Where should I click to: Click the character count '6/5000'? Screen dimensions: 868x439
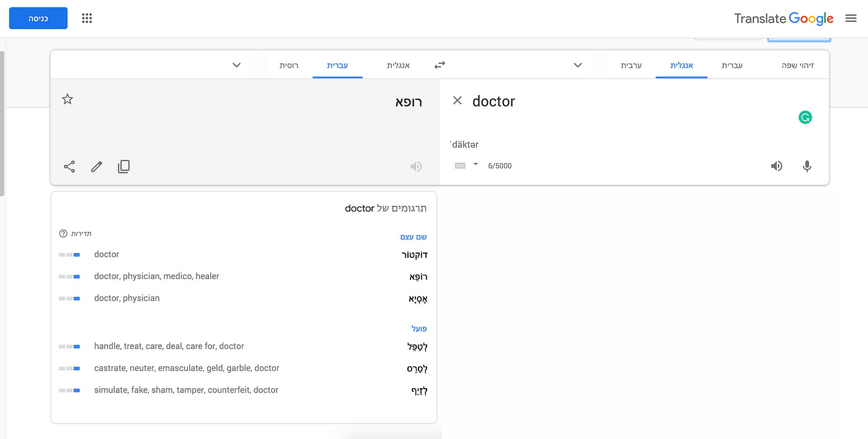pos(500,166)
